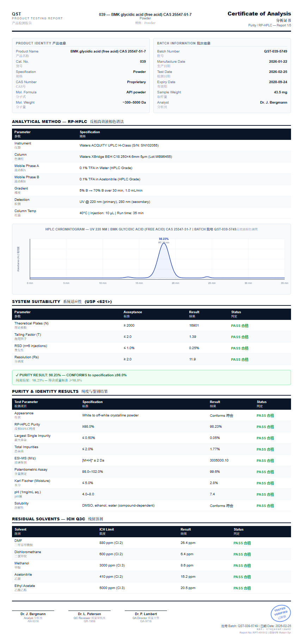Select Theoretical Plates result "16901"

[194, 326]
